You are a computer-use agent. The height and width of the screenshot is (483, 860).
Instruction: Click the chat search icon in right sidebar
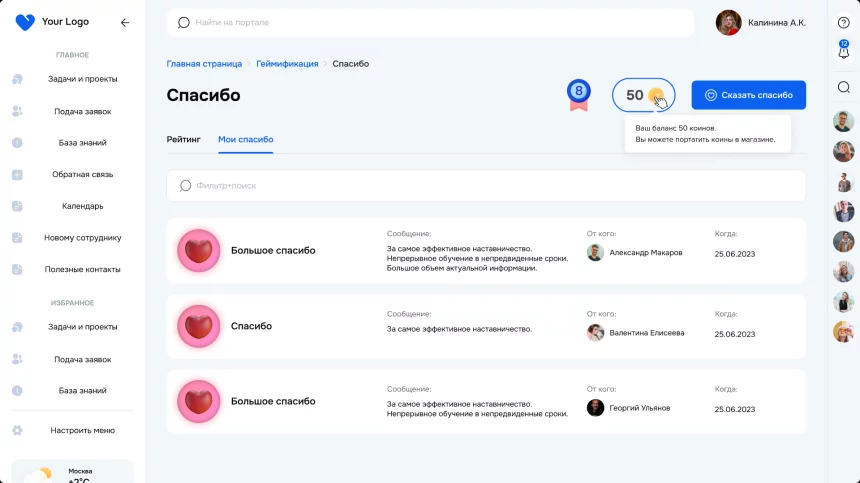coord(843,87)
